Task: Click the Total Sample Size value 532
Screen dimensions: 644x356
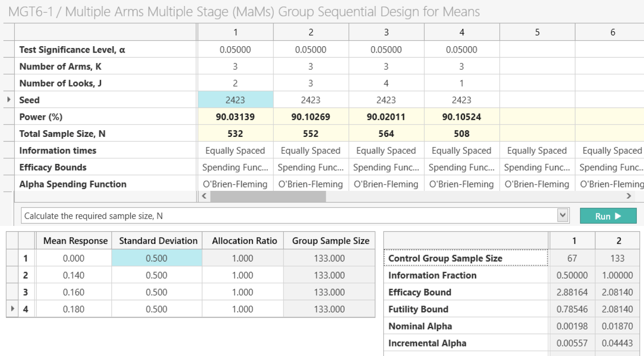Action: point(235,133)
